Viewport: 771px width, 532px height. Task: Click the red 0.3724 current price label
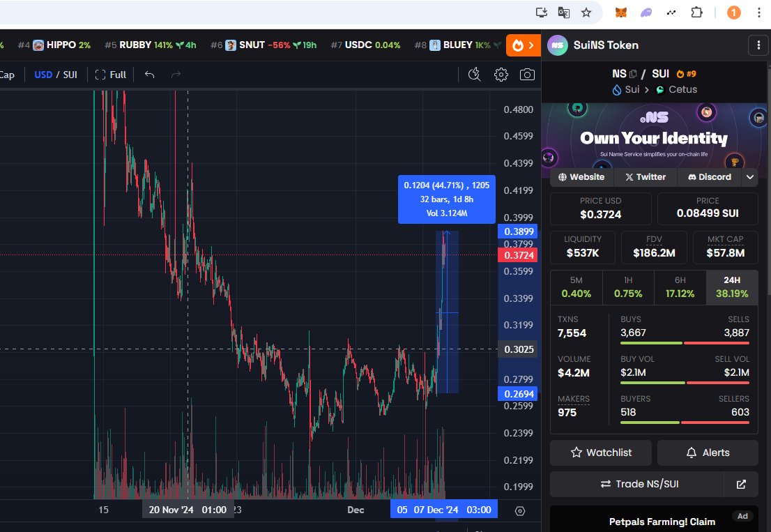click(x=518, y=255)
